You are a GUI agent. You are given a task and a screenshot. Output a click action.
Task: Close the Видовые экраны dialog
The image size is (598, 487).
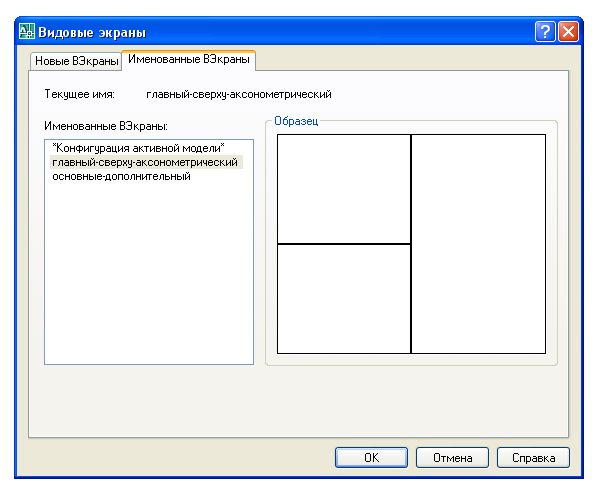pyautogui.click(x=569, y=32)
